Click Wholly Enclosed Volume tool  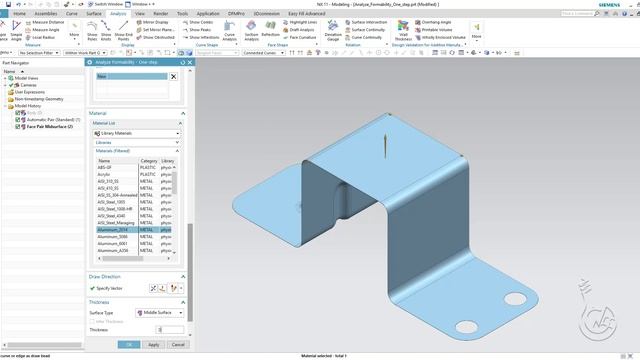440,37
